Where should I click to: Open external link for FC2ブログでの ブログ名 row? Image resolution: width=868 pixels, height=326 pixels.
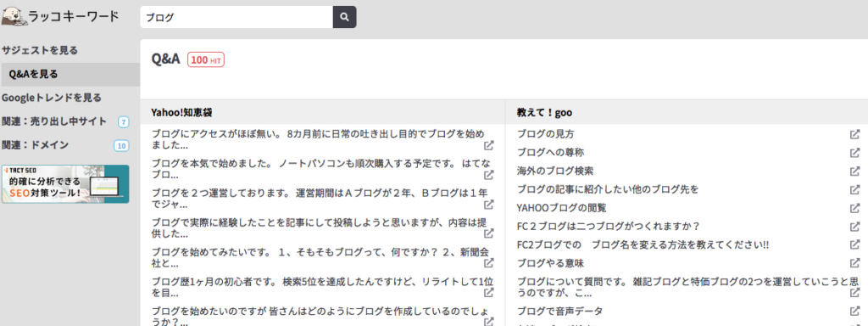[854, 245]
